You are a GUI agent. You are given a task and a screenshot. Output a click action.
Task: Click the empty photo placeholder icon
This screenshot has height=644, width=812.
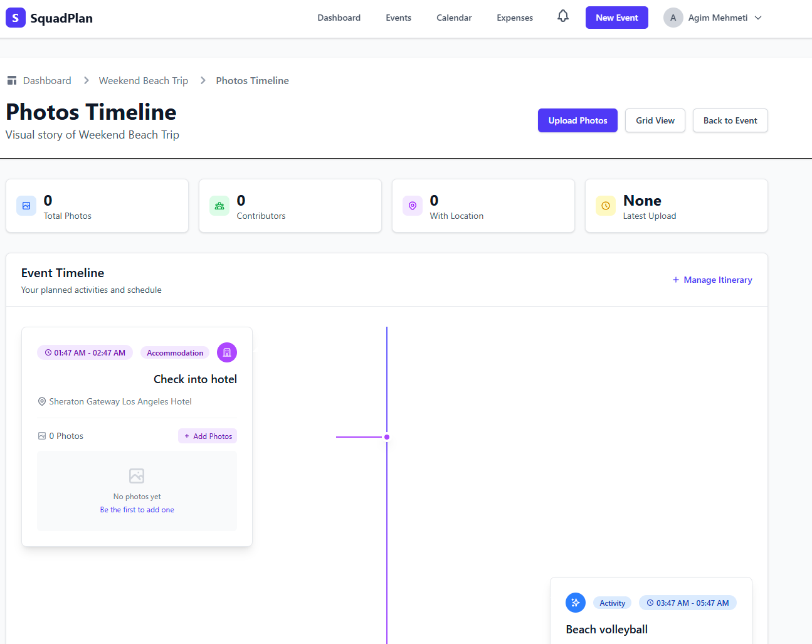pos(137,477)
